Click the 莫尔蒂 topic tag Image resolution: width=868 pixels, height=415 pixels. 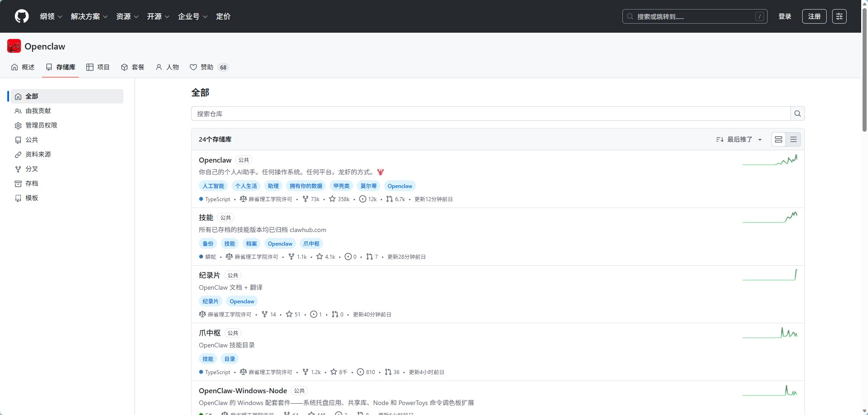coord(369,186)
